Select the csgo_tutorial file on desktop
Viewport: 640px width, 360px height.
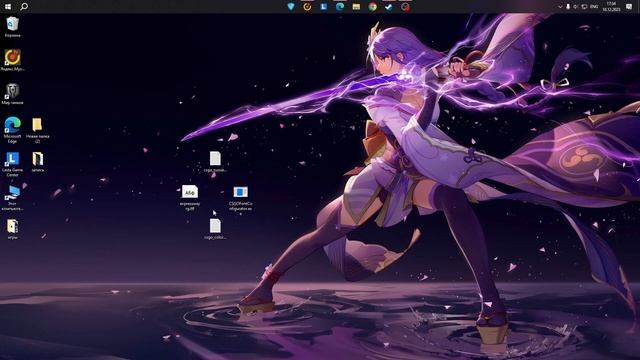pyautogui.click(x=215, y=161)
